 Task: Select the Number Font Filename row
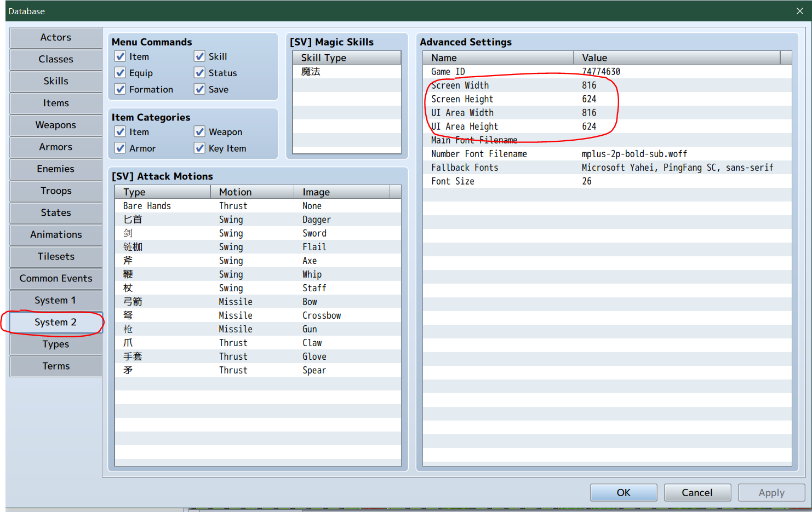[x=607, y=154]
